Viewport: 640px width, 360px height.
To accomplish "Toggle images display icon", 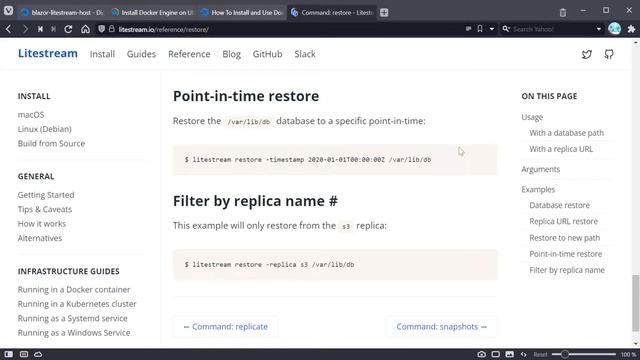I will (509, 354).
